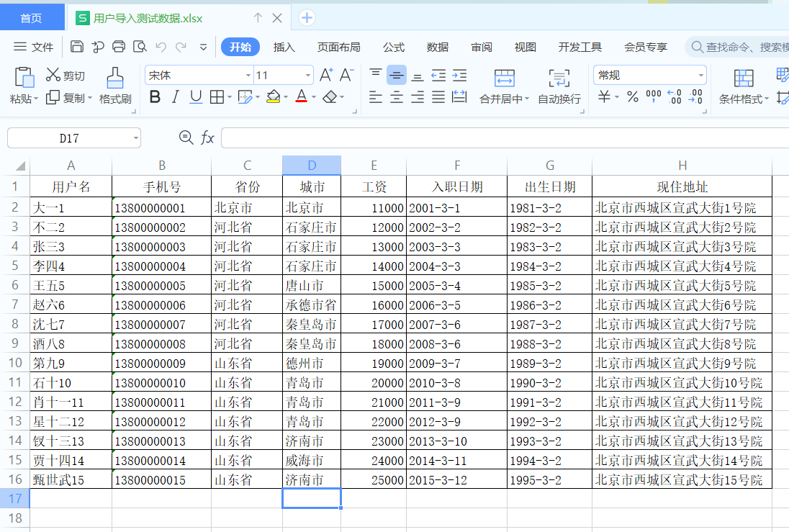Apply thousands separator format
The height and width of the screenshot is (532, 789).
pos(654,96)
